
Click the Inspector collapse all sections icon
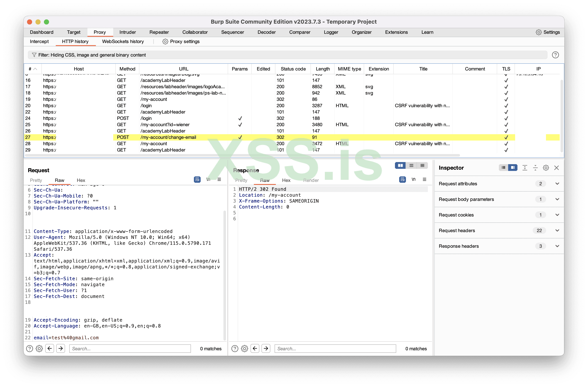coord(535,168)
